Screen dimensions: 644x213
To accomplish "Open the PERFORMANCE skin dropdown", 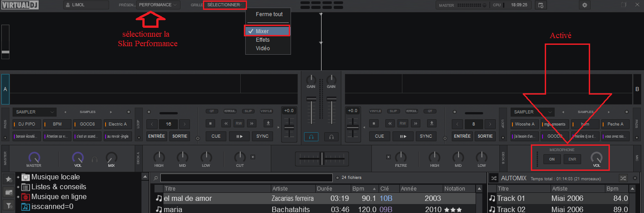I will [x=158, y=5].
